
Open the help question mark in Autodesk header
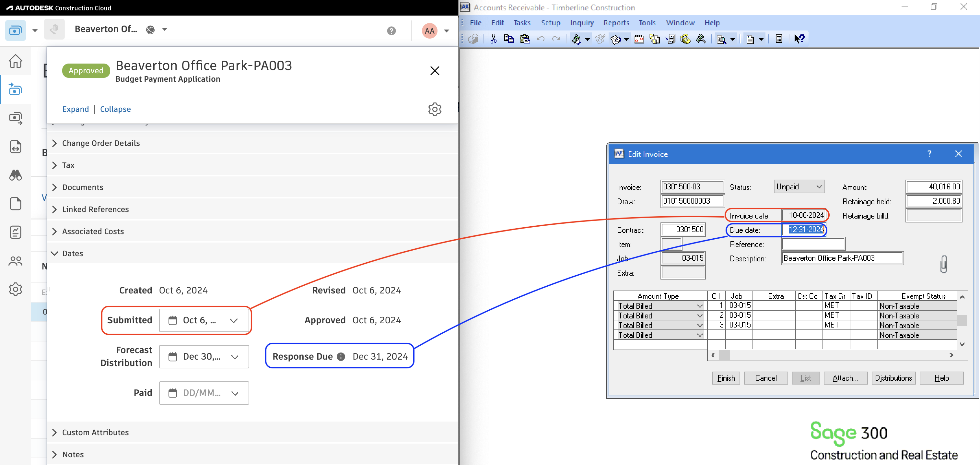point(391,31)
